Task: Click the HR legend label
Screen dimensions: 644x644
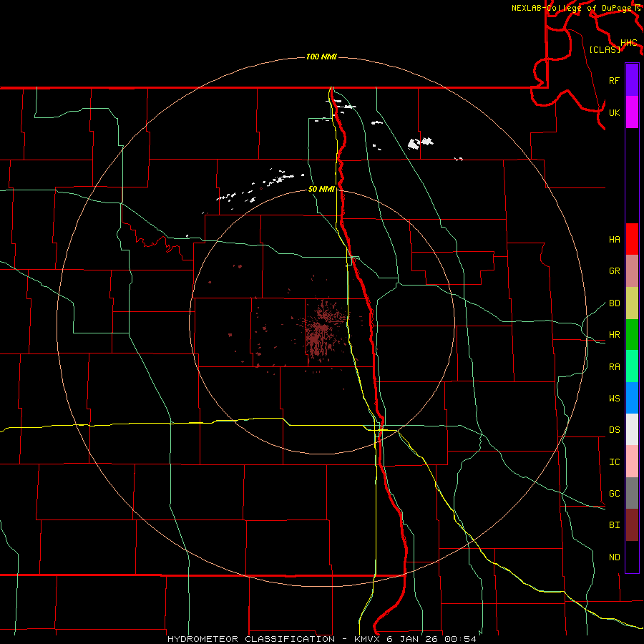Action: [614, 335]
